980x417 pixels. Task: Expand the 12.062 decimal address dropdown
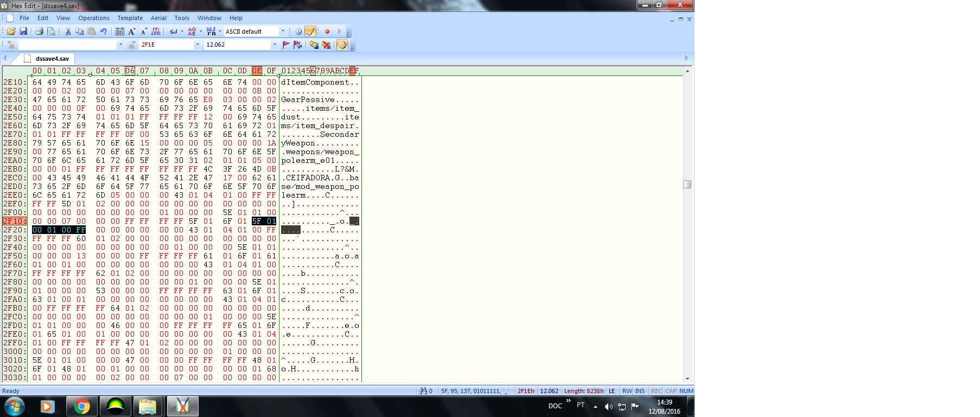pos(274,45)
